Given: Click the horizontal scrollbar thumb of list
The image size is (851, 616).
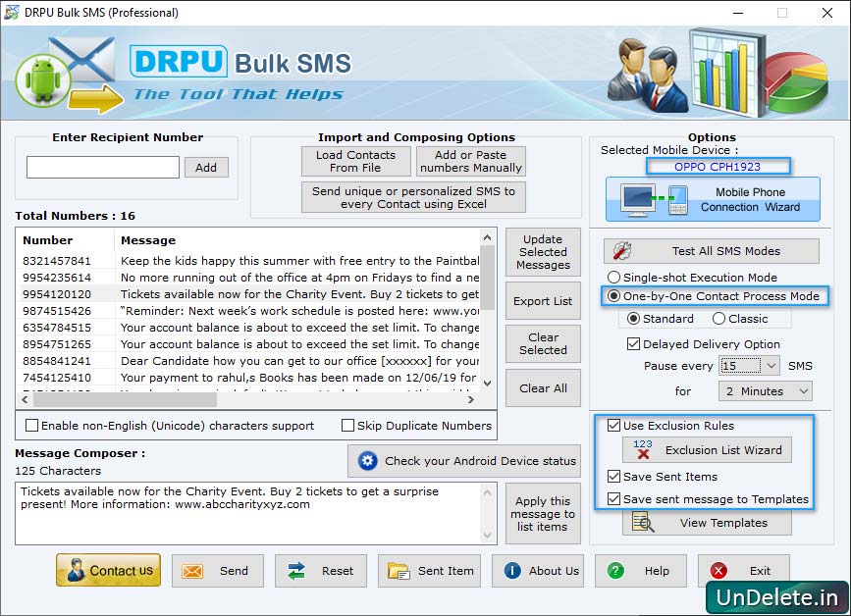Looking at the screenshot, I should [x=125, y=399].
